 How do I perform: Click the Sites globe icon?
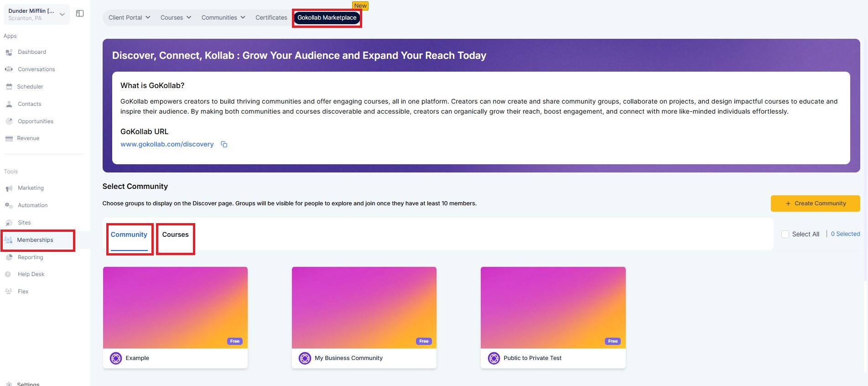(x=9, y=223)
